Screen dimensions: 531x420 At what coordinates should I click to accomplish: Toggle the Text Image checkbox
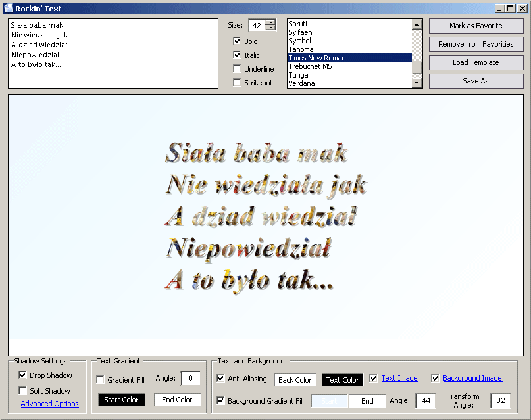(x=372, y=378)
